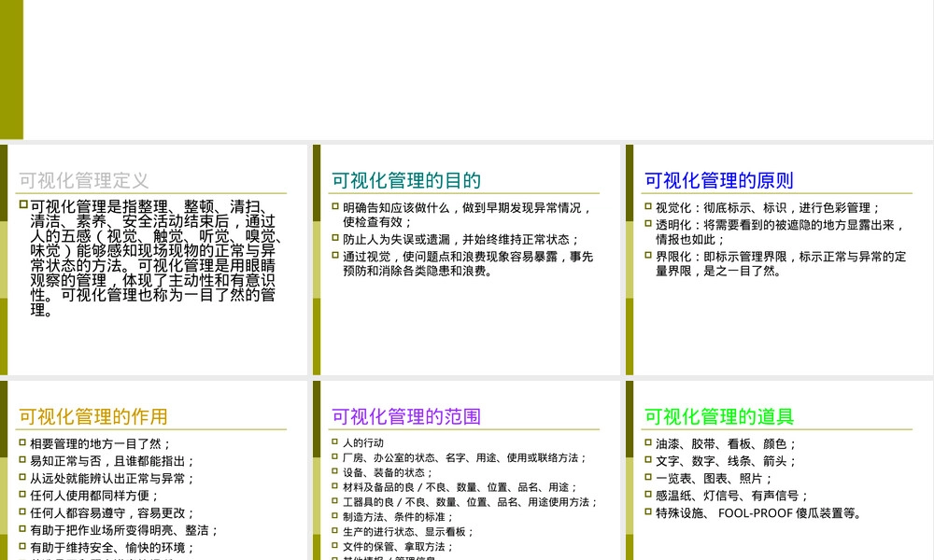This screenshot has height=560, width=934.
Task: Open the 可视化管理的范围 slide thumbnail
Action: (466, 470)
